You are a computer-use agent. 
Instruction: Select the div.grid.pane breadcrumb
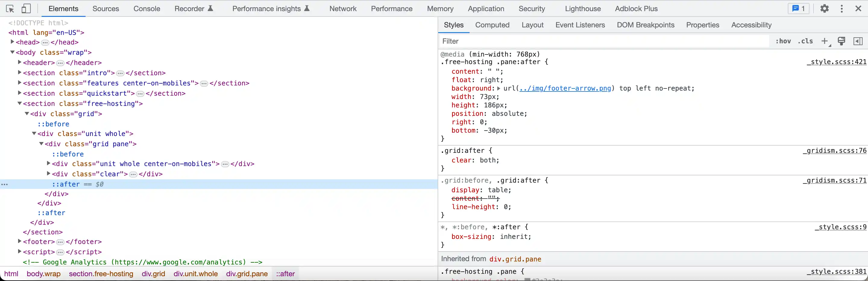click(x=247, y=274)
